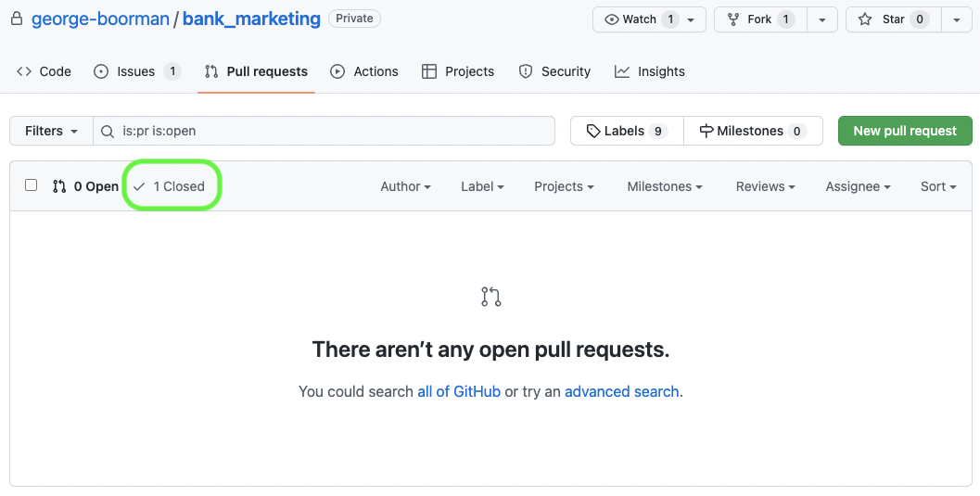
Task: Open the Fork options dropdown arrow
Action: (822, 20)
